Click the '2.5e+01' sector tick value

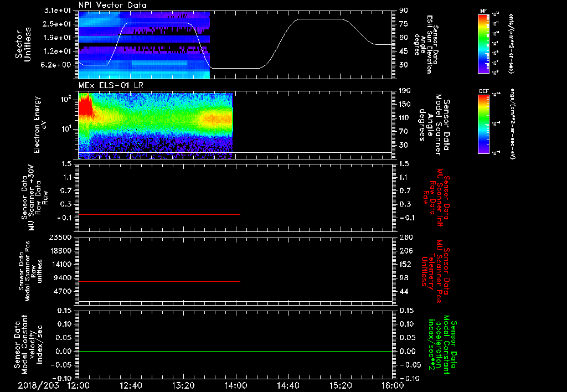point(57,24)
